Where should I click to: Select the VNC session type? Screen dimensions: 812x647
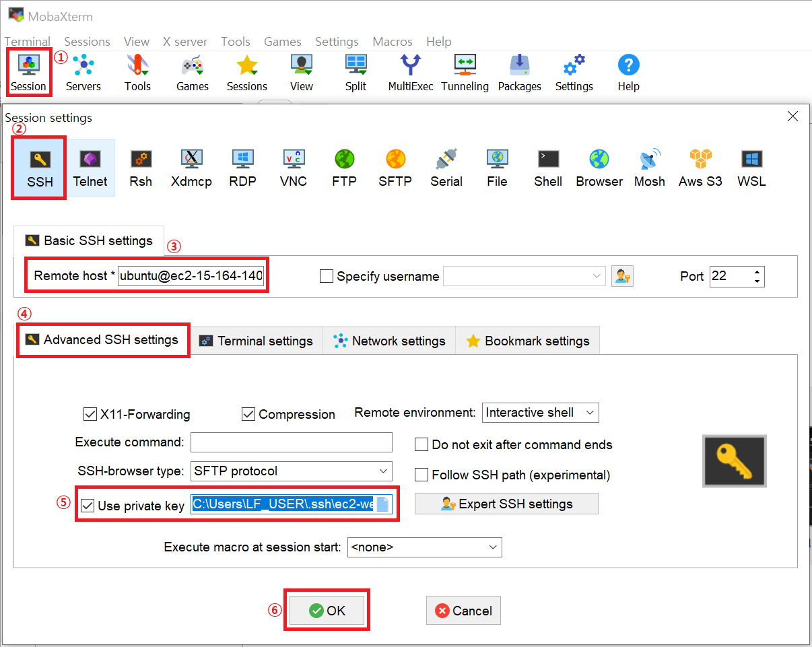pyautogui.click(x=294, y=168)
